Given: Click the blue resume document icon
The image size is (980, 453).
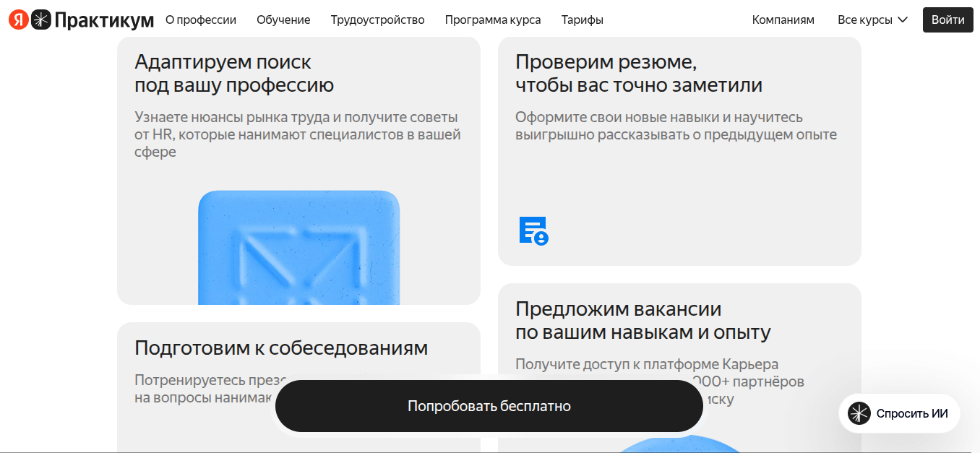Looking at the screenshot, I should (534, 230).
